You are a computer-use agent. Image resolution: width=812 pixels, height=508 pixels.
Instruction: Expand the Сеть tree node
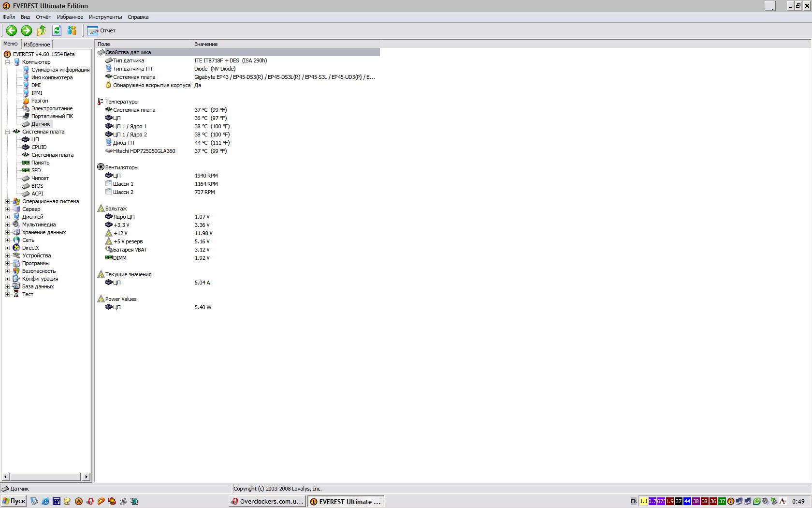click(8, 240)
